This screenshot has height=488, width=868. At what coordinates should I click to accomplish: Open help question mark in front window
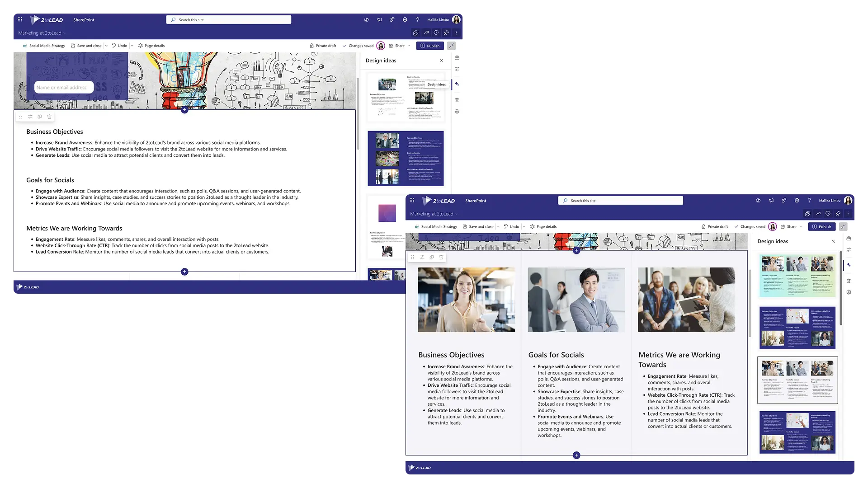(x=809, y=200)
